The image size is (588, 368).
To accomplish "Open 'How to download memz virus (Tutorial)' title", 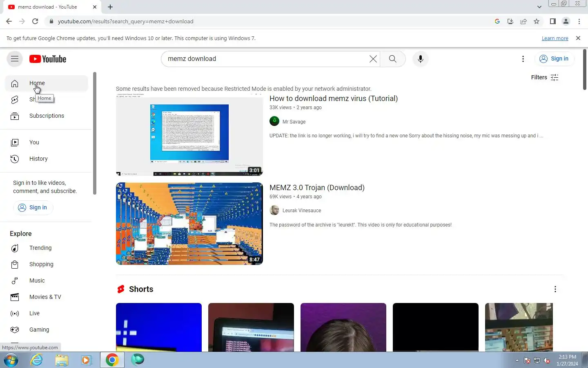I will pyautogui.click(x=334, y=99).
